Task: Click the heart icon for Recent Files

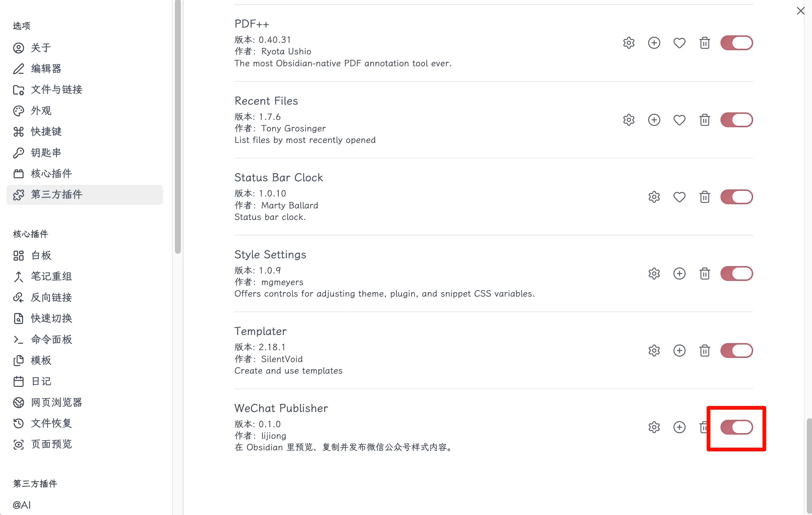Action: coord(679,120)
